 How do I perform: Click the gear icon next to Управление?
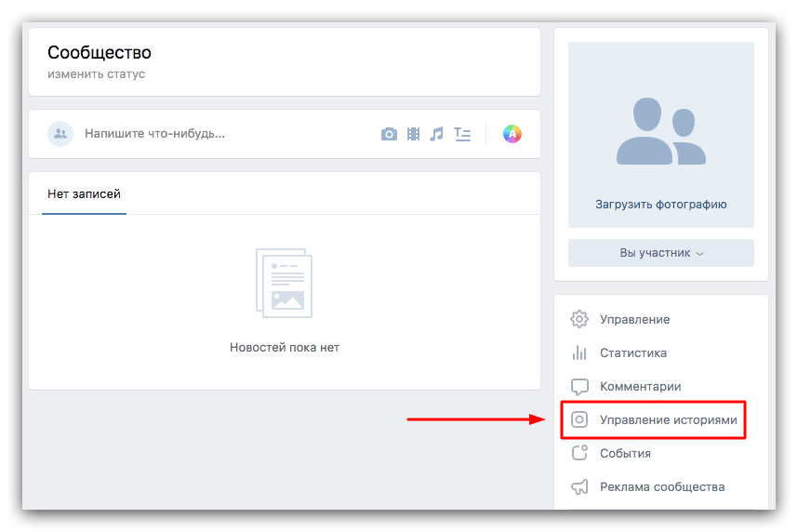579,319
